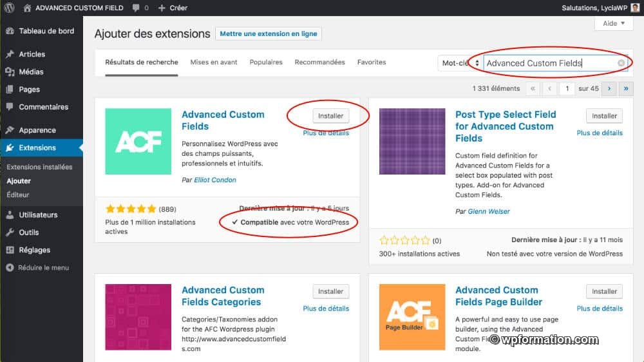Click the plus Créer button in admin bar
The height and width of the screenshot is (362, 644).
[173, 8]
